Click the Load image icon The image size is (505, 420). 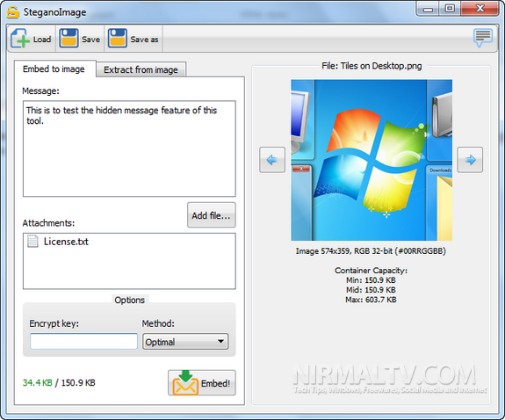coord(20,39)
